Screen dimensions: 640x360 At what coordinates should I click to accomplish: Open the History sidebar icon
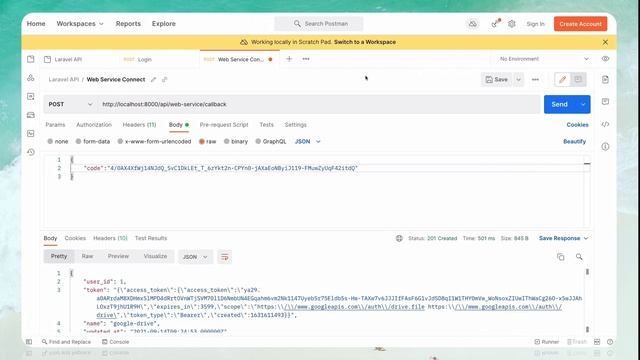31,152
